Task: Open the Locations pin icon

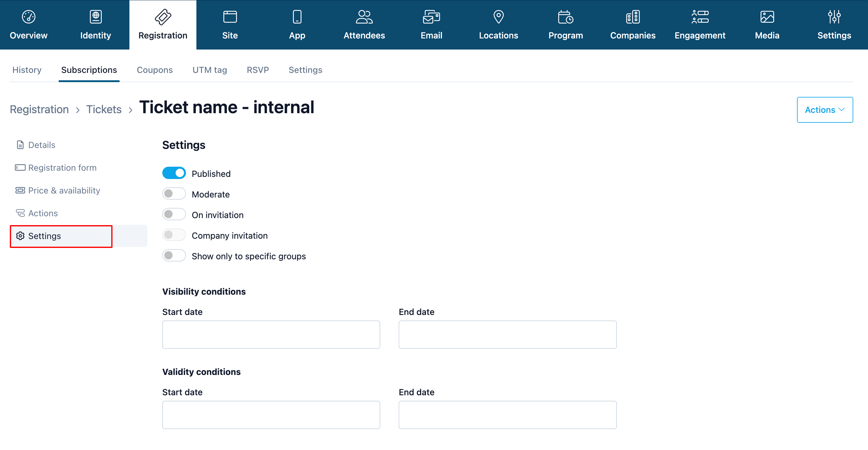Action: [x=499, y=17]
